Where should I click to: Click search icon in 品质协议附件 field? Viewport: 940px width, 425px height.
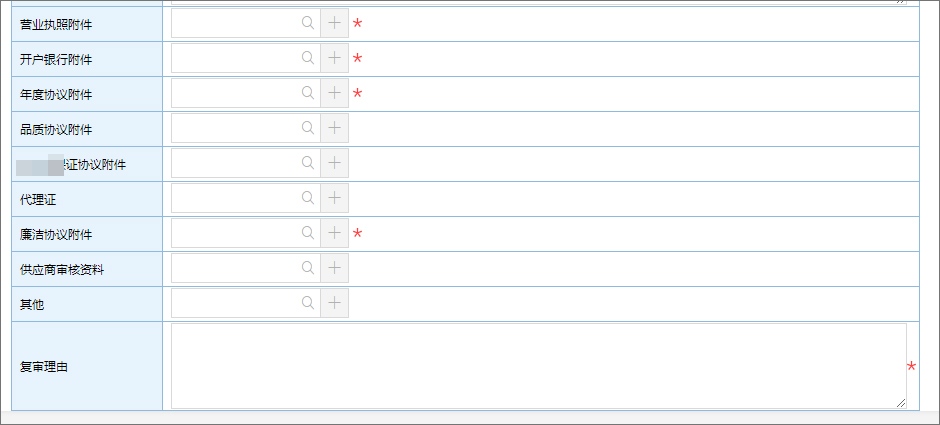coord(308,128)
